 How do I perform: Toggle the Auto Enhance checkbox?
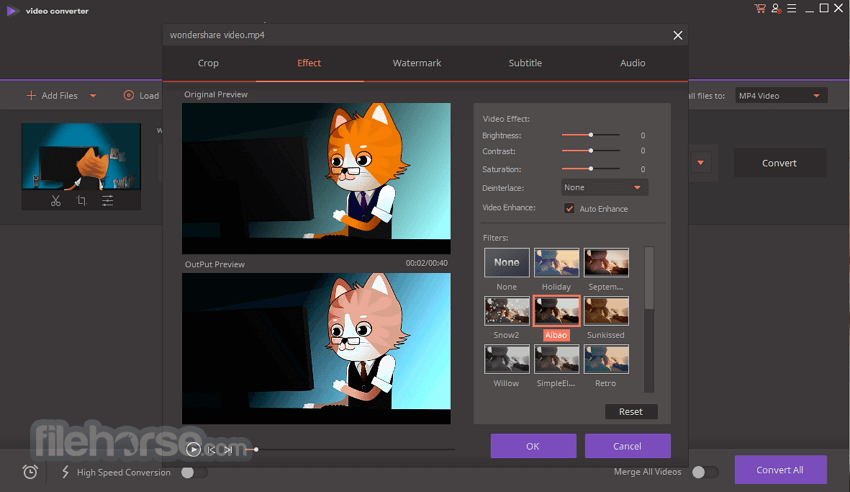coord(569,208)
